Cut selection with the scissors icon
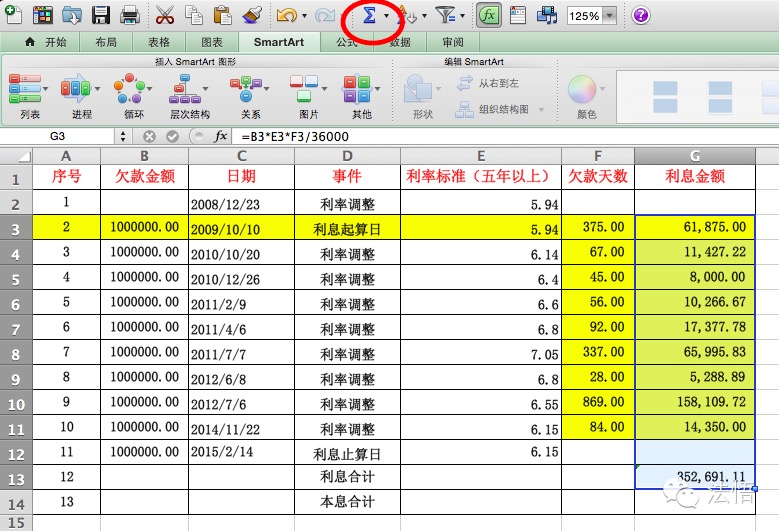This screenshot has height=531, width=779. tap(164, 15)
